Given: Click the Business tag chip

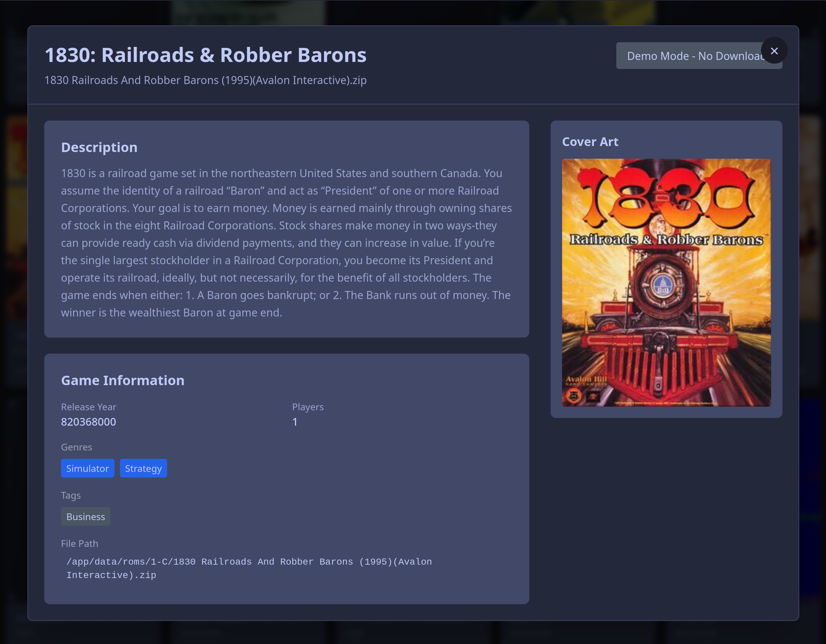Looking at the screenshot, I should 86,516.
